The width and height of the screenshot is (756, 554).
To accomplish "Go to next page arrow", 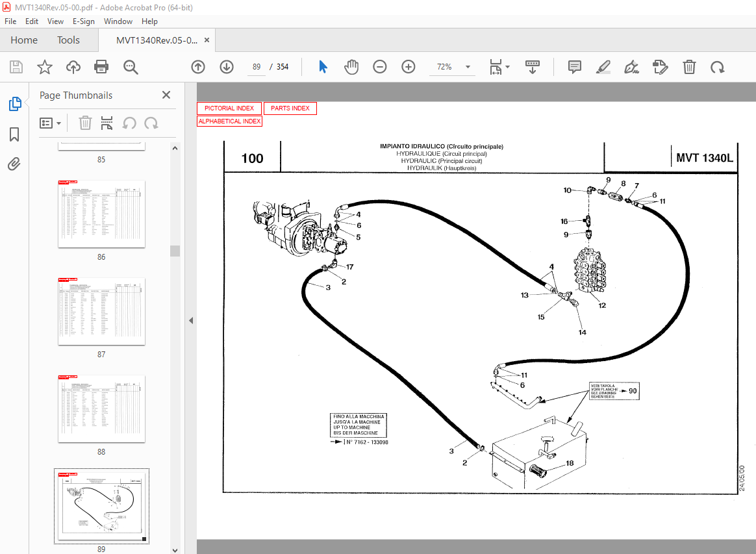I will tap(227, 67).
